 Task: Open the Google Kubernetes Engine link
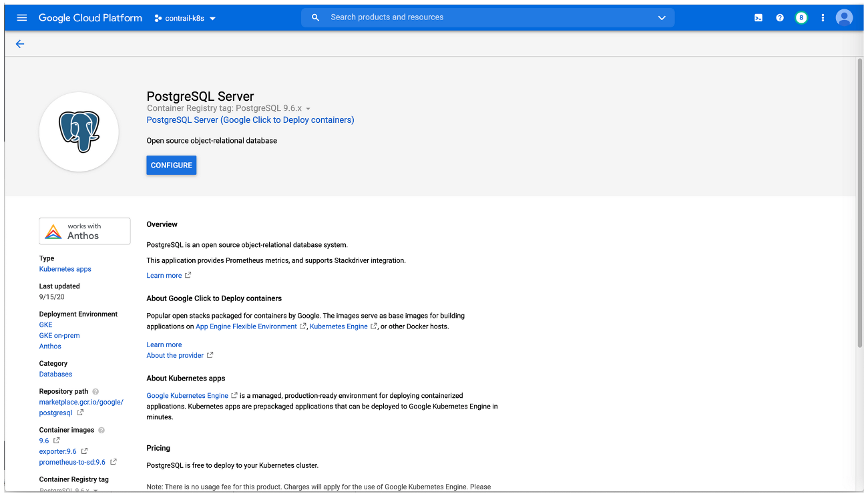click(x=188, y=396)
